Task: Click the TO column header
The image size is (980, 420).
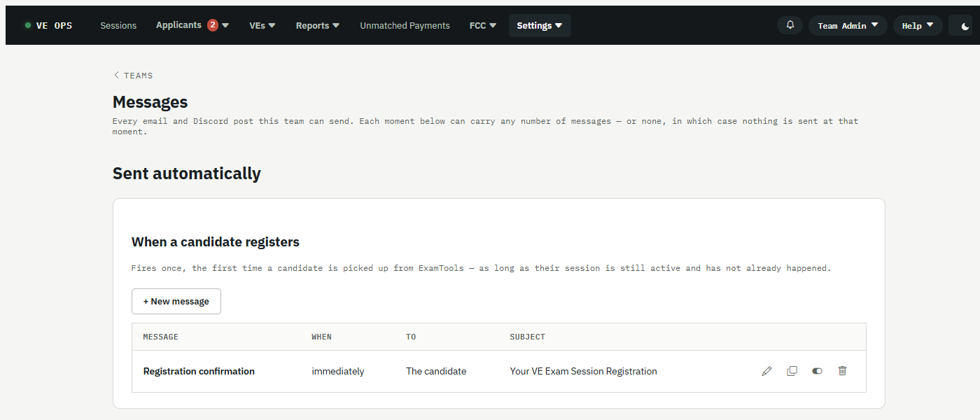Action: tap(411, 337)
